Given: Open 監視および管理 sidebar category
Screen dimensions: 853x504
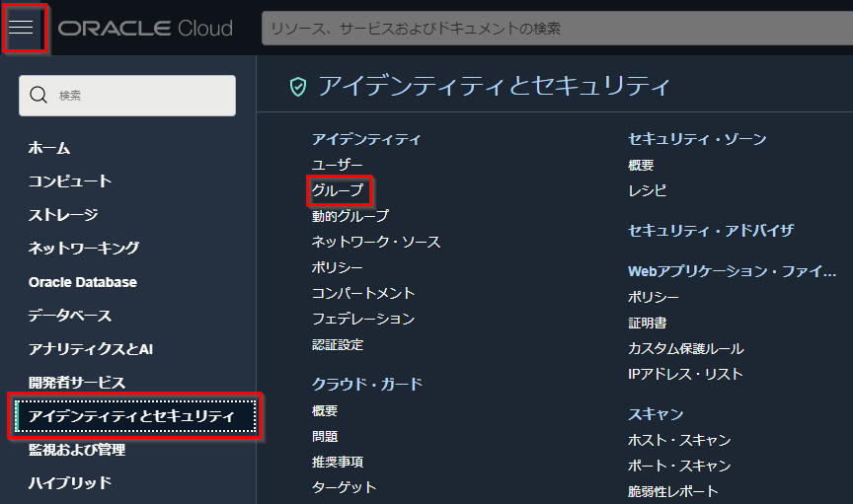Looking at the screenshot, I should 77,450.
